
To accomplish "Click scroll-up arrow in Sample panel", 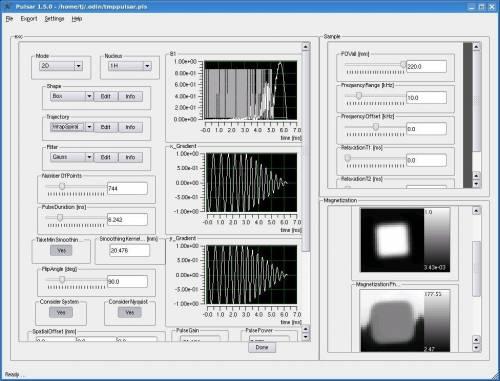I will (476, 47).
